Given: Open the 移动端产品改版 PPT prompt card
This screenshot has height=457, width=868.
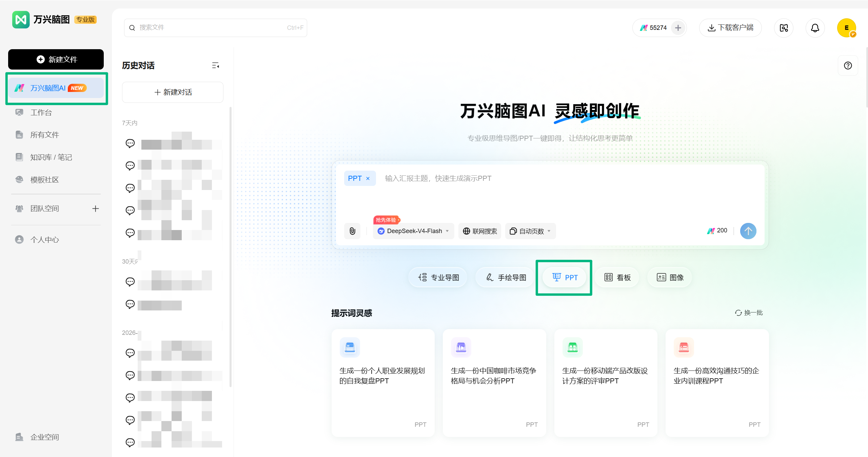Looking at the screenshot, I should 606,383.
